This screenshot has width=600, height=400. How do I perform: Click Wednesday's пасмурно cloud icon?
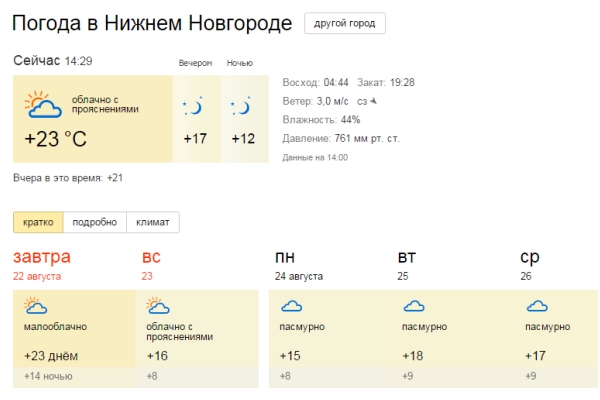click(537, 306)
